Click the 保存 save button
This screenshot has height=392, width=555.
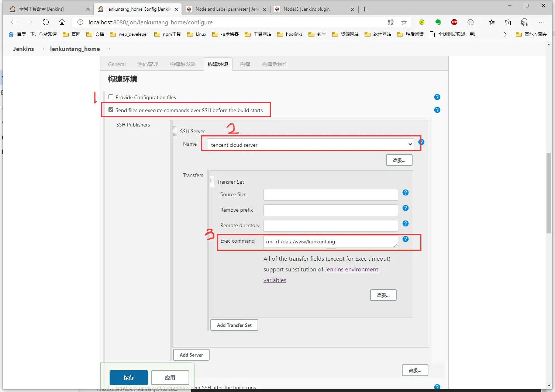(x=129, y=377)
